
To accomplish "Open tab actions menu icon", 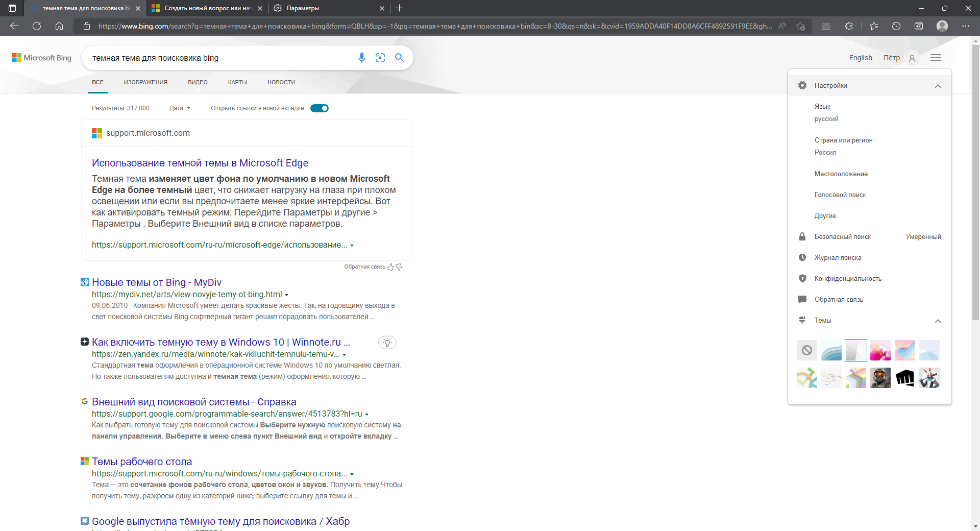I will (12, 8).
